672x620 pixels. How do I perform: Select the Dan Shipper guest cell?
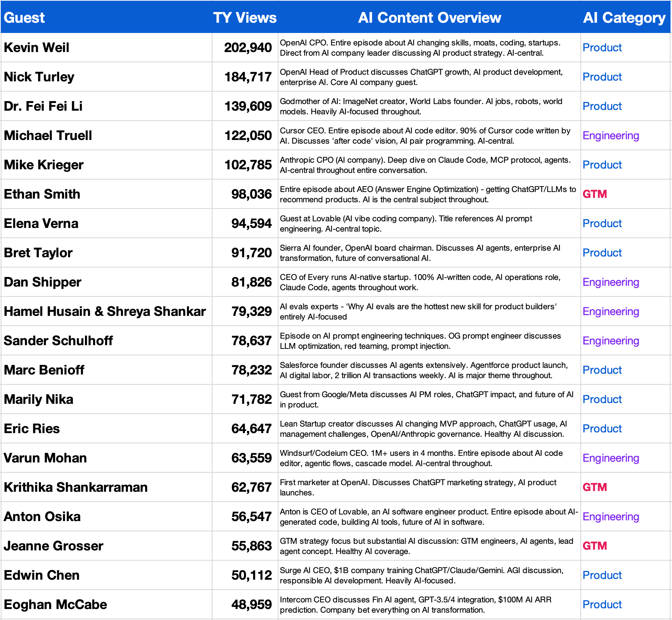click(106, 282)
